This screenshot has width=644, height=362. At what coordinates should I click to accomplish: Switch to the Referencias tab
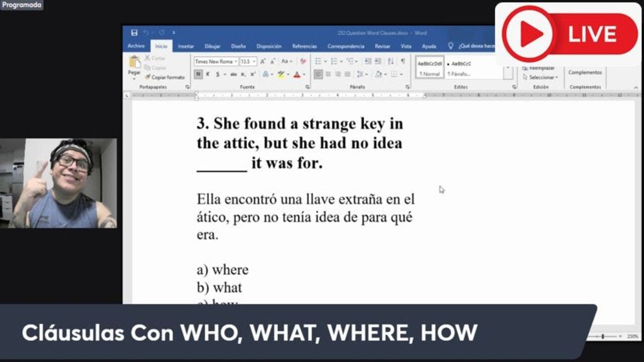click(x=304, y=46)
